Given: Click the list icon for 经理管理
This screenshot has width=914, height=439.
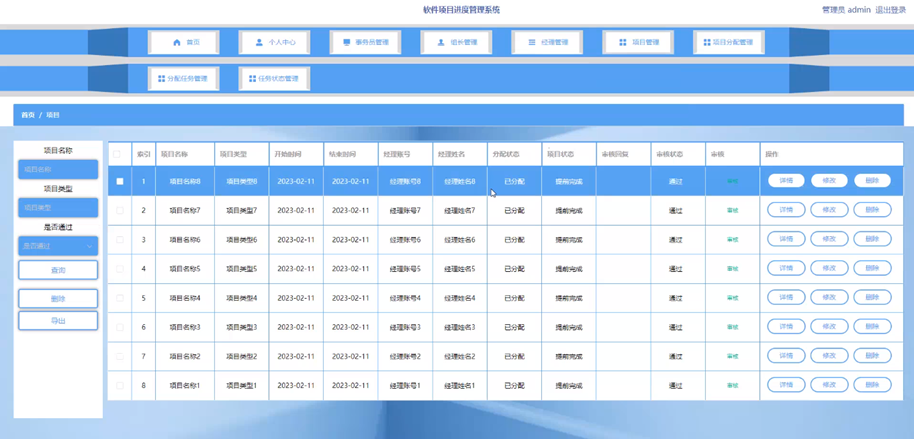Looking at the screenshot, I should (x=532, y=43).
